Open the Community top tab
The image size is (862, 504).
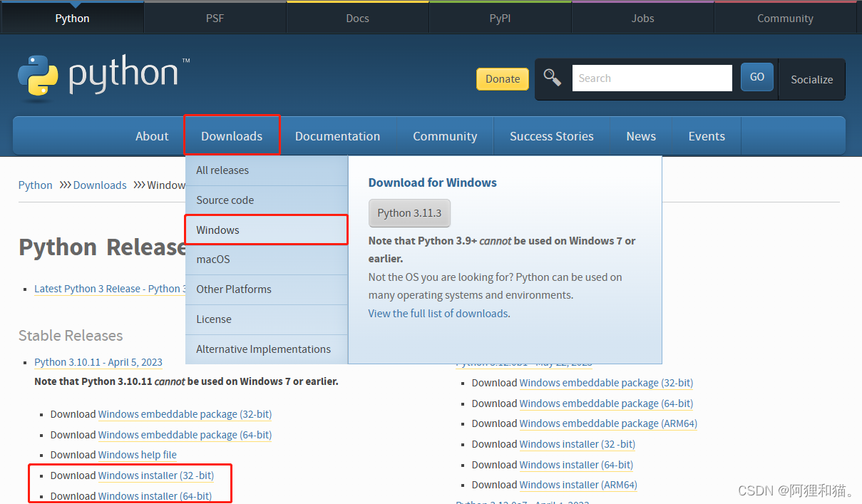coord(785,19)
